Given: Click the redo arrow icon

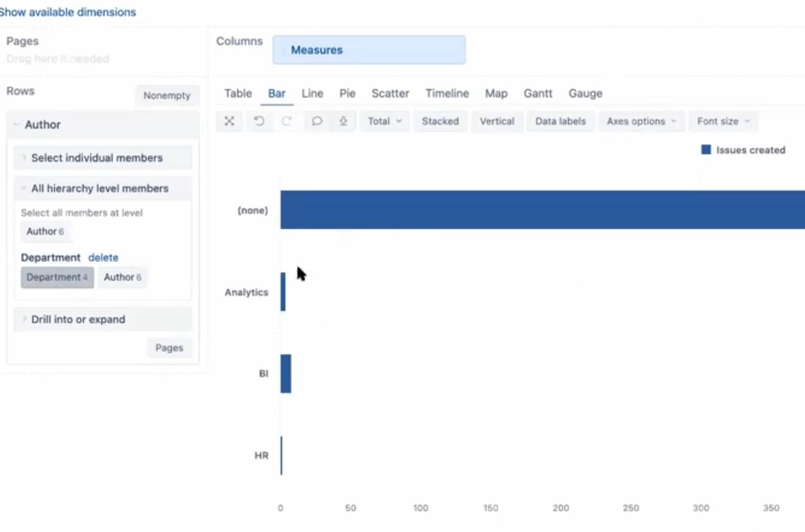Looking at the screenshot, I should 286,121.
